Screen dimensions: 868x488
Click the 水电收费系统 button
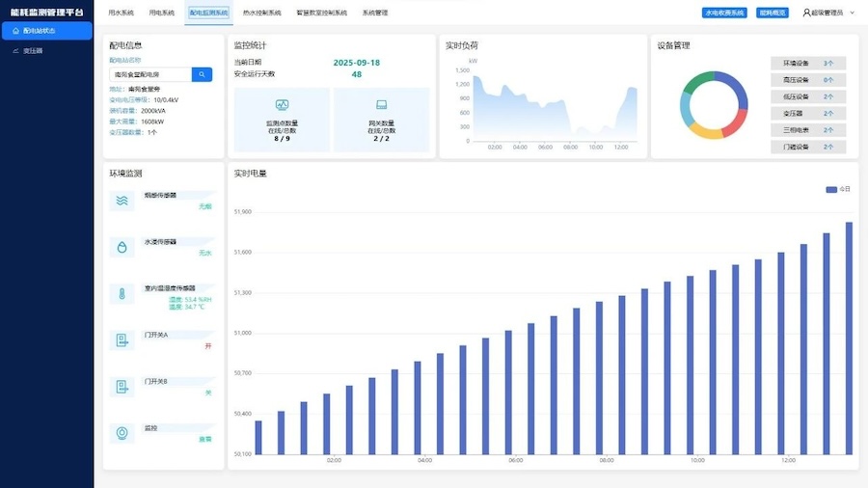pos(723,13)
